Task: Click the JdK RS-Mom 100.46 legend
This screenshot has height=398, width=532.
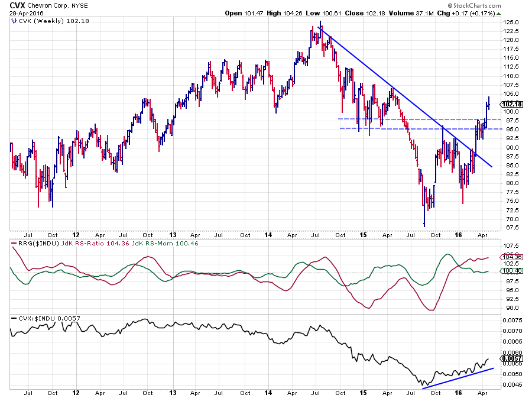Action: (164, 243)
